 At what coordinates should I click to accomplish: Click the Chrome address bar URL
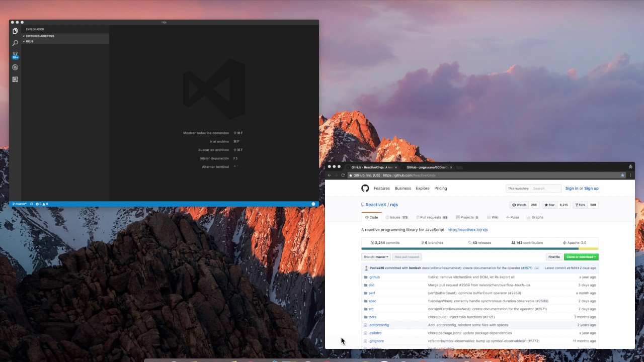(x=409, y=175)
